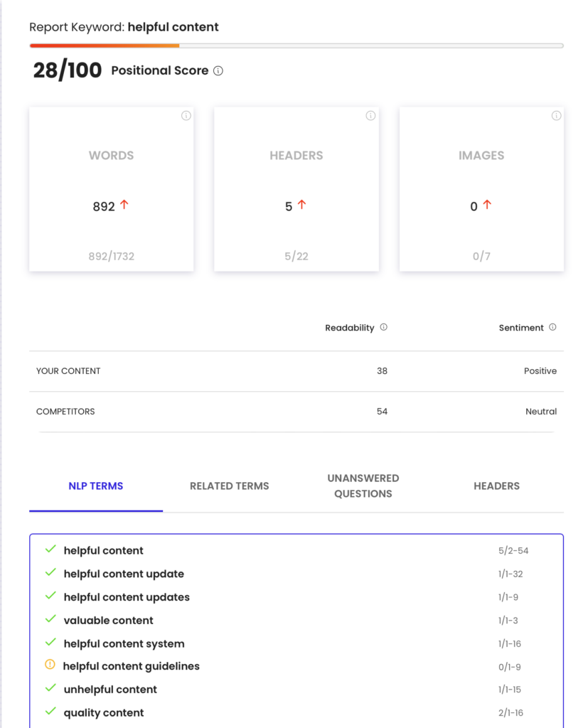Click red up arrow beside 0 images

coord(487,205)
